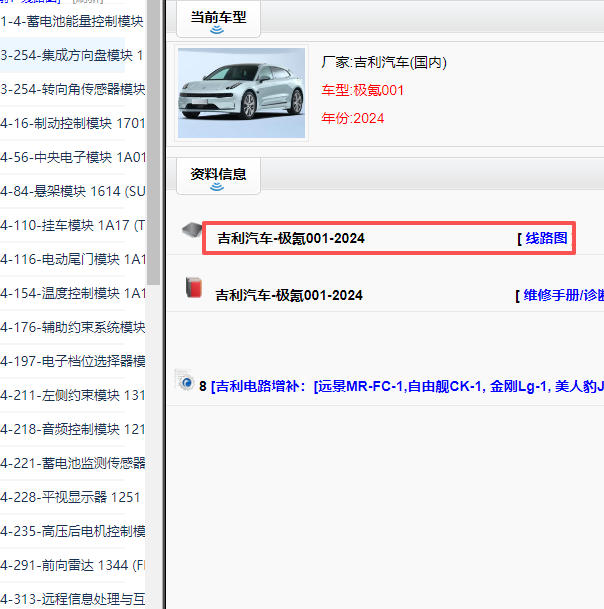Select 4-16-制动控制模块 1701 entry

[x=73, y=124]
